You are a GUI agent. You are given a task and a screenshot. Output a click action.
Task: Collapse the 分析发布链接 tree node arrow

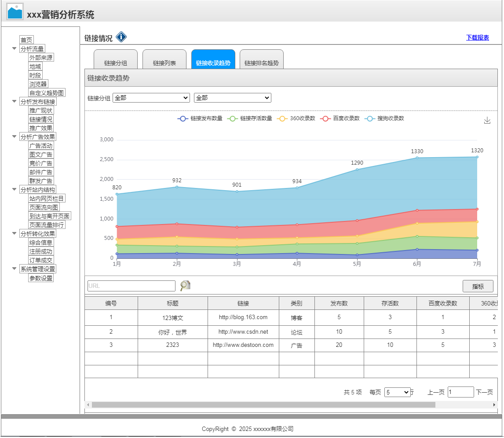click(14, 101)
